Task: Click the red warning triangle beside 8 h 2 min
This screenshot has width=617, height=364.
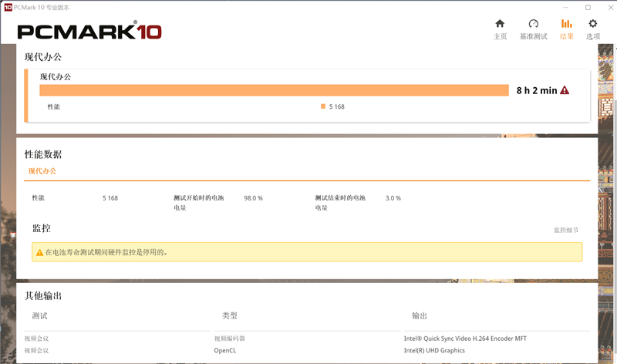Action: [565, 90]
